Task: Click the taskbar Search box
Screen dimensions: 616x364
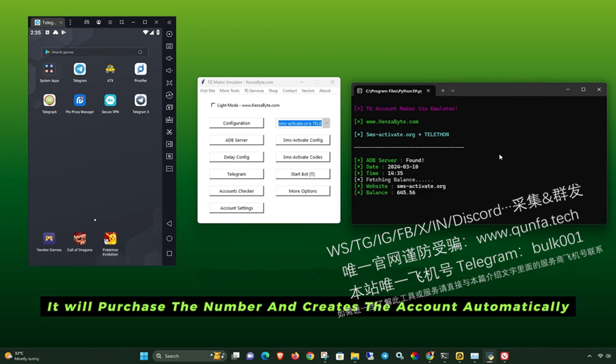Action: point(190,356)
